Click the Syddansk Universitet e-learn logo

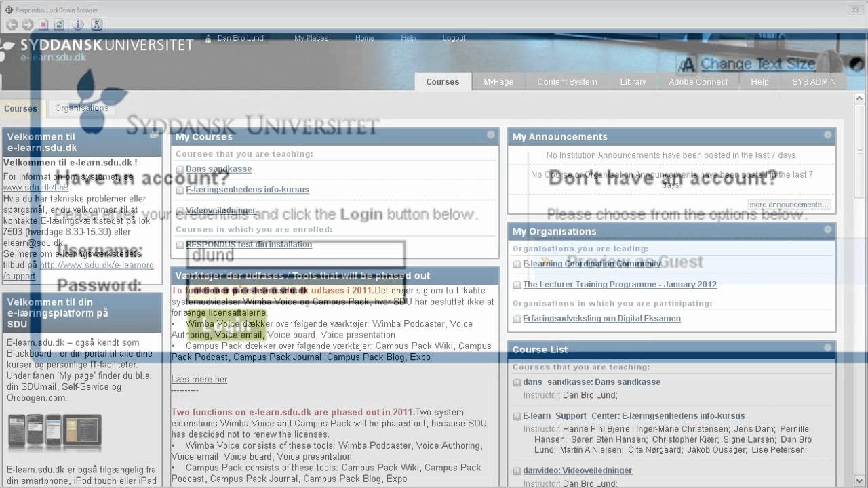[98, 49]
